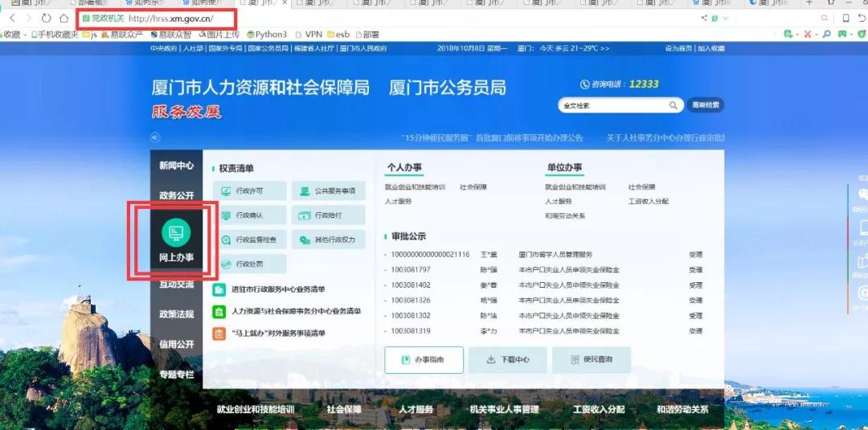Viewport: 868px width, 430px height.
Task: Open 行政许可 tile in 权责清单
Action: [248, 191]
